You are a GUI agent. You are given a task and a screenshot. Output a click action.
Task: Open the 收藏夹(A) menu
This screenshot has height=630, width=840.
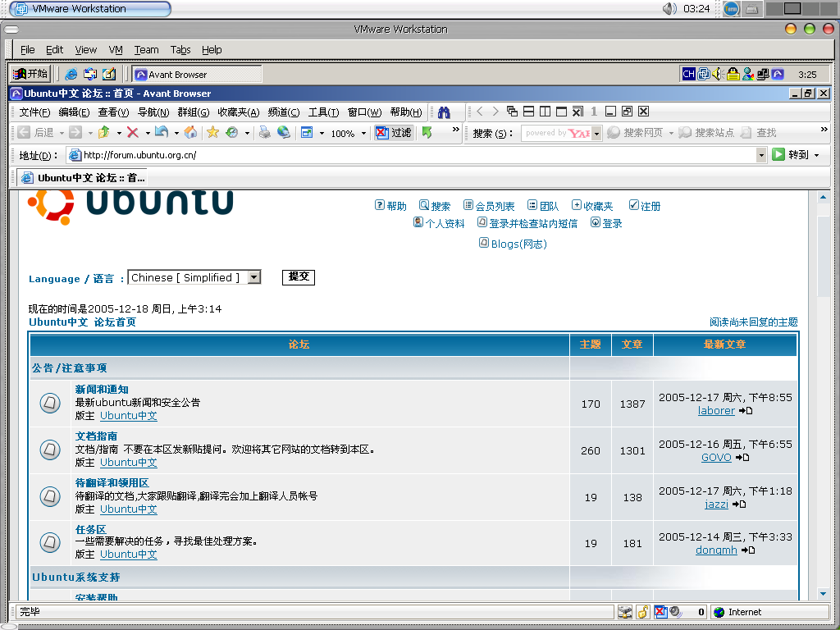pyautogui.click(x=239, y=112)
